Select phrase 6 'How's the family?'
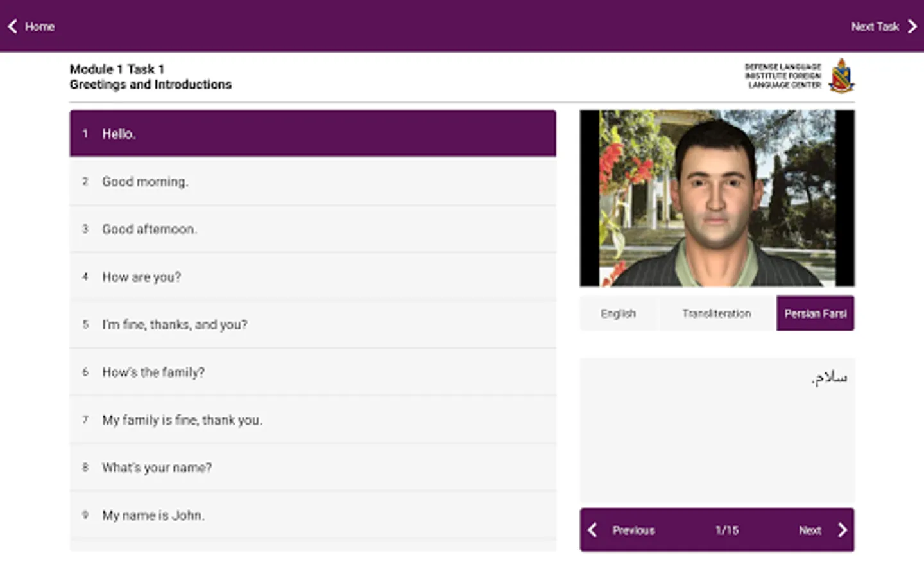924x578 pixels. (x=313, y=372)
